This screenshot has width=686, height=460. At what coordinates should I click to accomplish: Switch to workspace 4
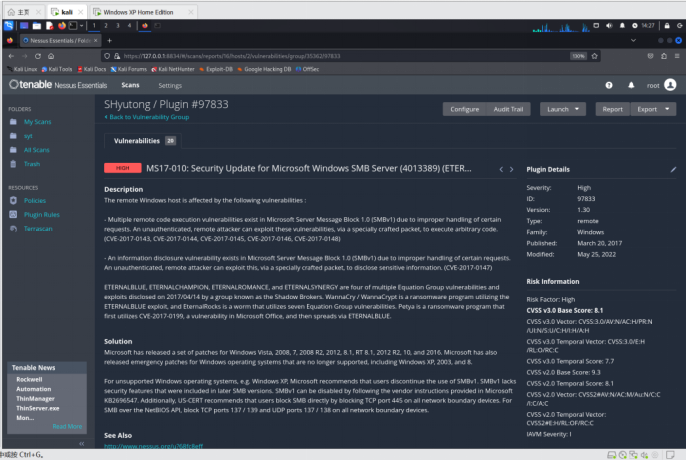[x=129, y=26]
